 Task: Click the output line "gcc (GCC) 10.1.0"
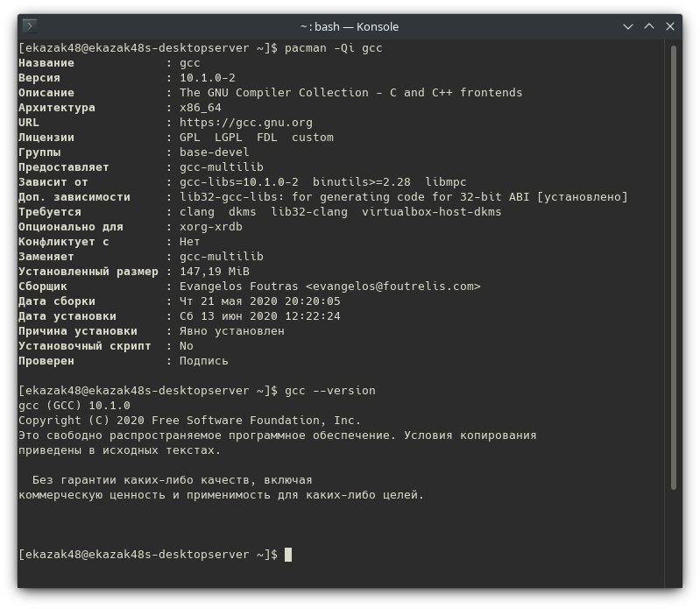(74, 406)
